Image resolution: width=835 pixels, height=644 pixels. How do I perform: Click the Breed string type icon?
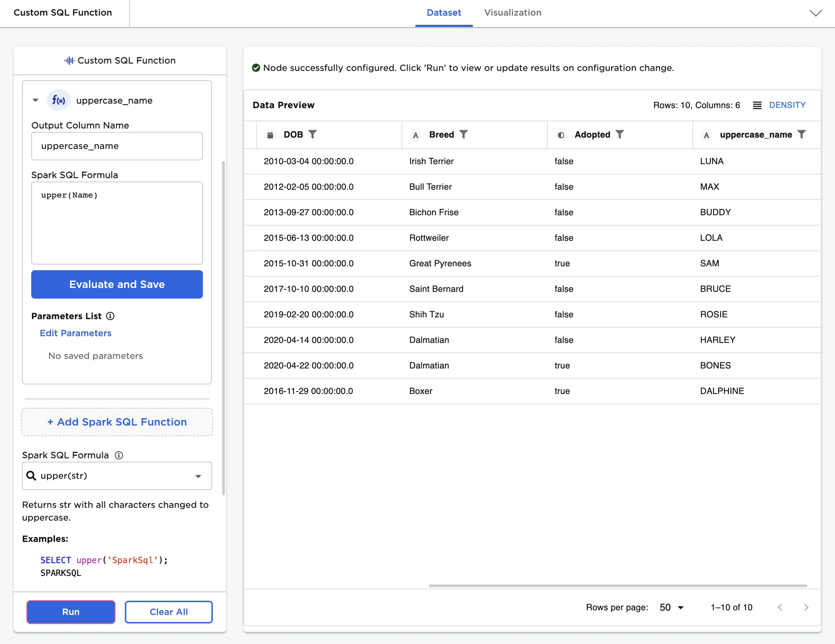416,135
